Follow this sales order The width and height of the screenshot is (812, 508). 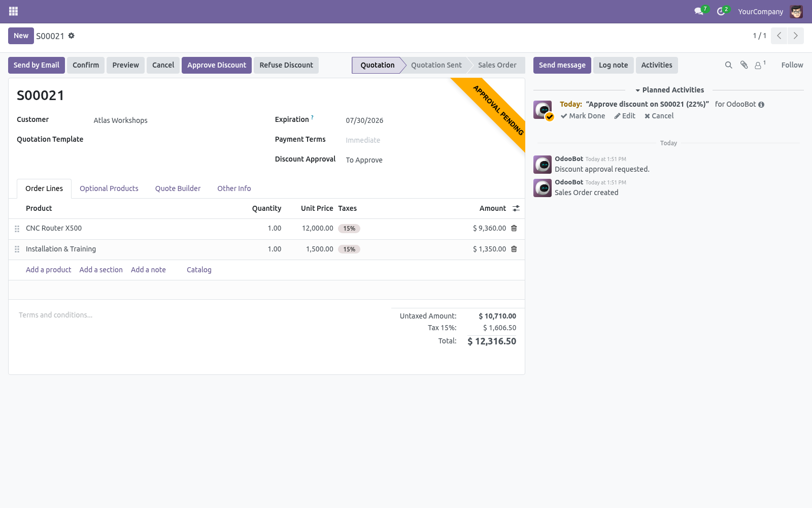tap(792, 65)
